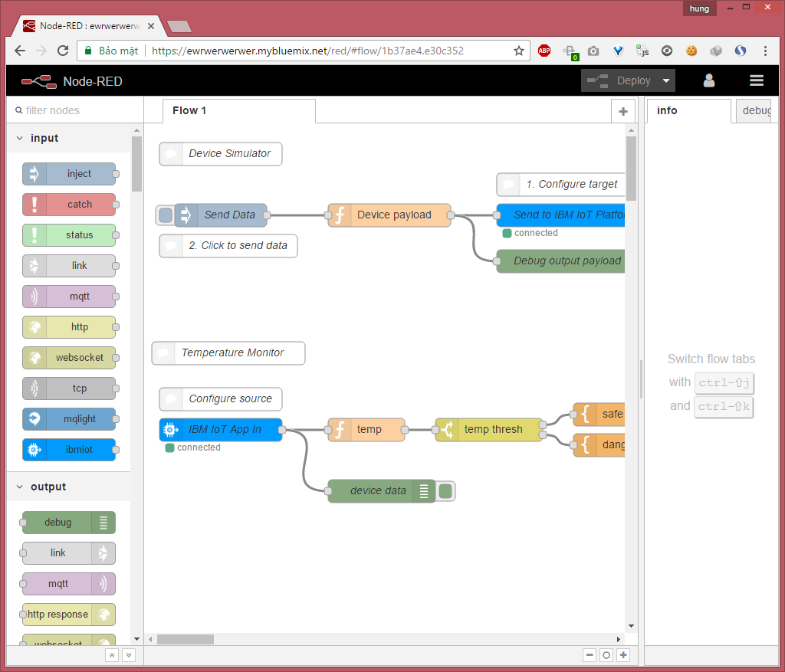
Task: Open the hamburger main menu
Action: tap(757, 80)
